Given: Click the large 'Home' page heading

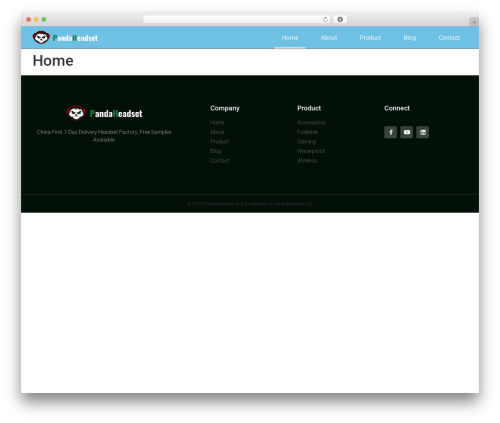Looking at the screenshot, I should [x=53, y=61].
